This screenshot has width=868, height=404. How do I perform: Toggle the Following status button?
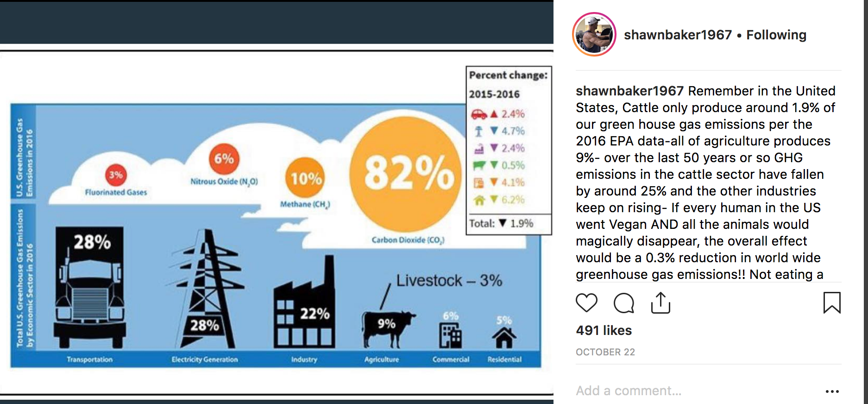tap(776, 35)
